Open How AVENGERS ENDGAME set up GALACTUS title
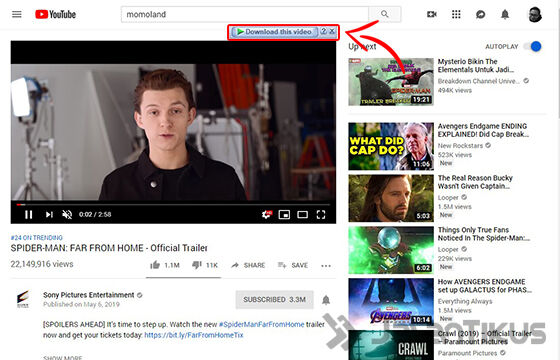 tap(485, 286)
